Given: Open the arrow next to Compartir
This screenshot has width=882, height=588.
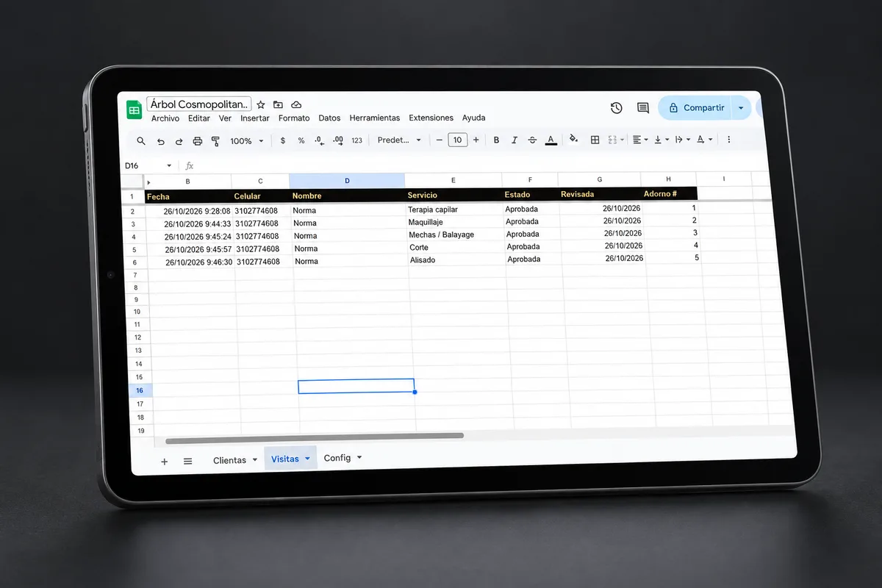Looking at the screenshot, I should click(741, 108).
